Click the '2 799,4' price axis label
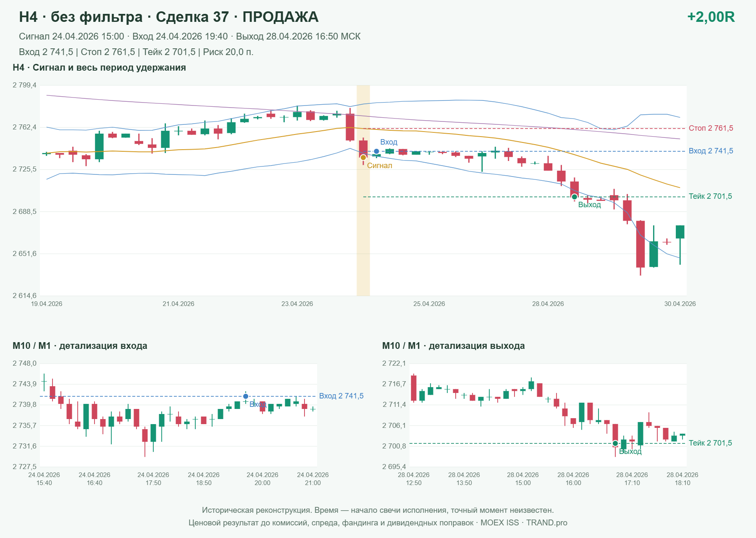Screen dimensions: 756x538 tap(24, 85)
